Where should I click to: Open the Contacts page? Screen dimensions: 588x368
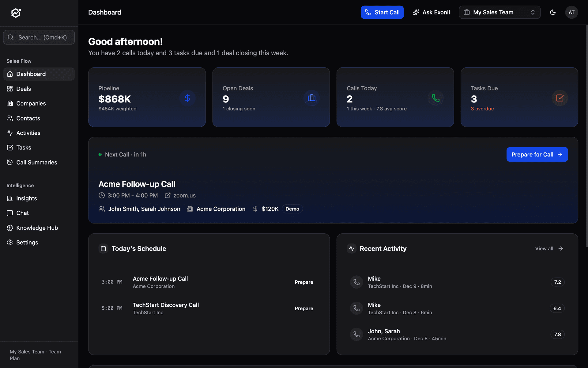28,118
